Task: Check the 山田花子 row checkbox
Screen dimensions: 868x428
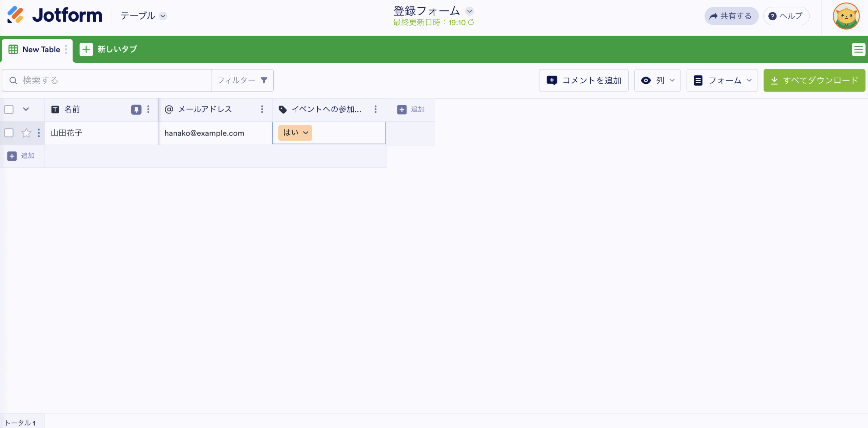Action: point(9,133)
